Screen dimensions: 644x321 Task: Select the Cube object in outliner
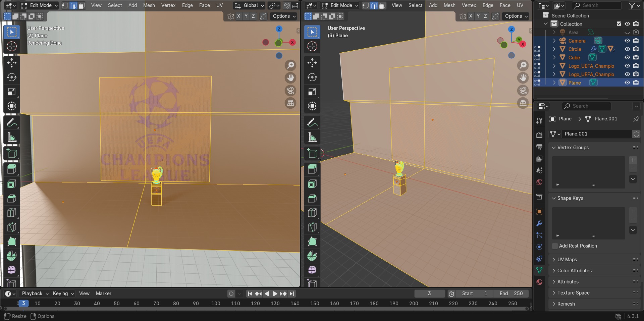tap(574, 58)
